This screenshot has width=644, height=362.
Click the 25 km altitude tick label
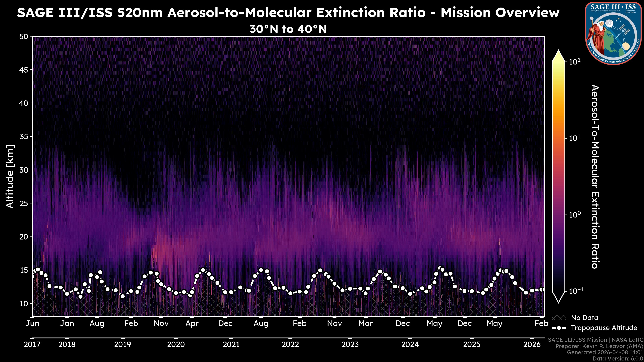coord(23,203)
